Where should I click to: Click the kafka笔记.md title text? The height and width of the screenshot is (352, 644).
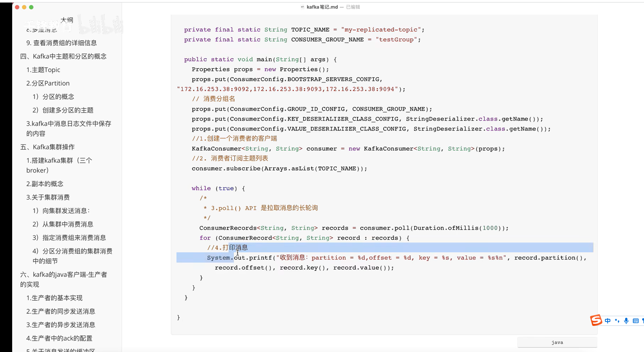[x=322, y=7]
